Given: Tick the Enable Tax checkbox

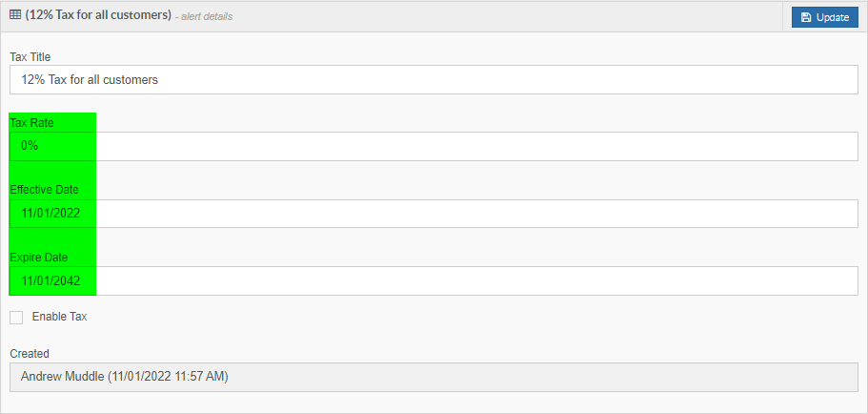Looking at the screenshot, I should pos(16,318).
